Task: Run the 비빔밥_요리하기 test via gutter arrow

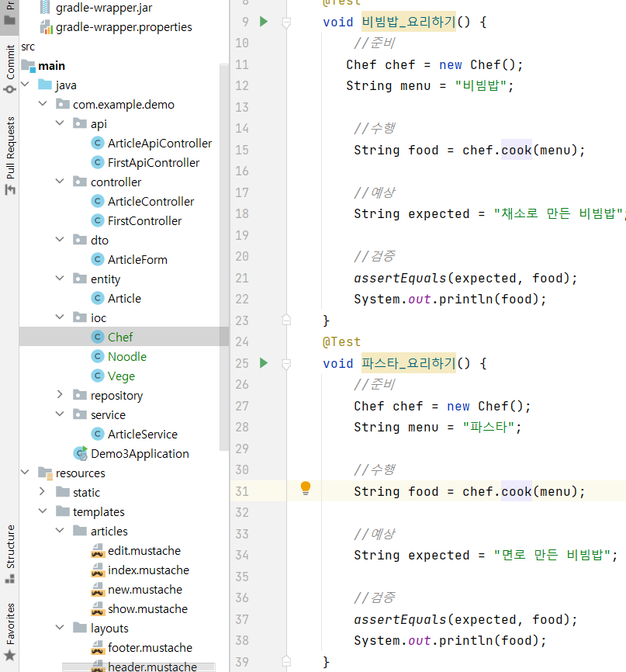Action: 264,22
